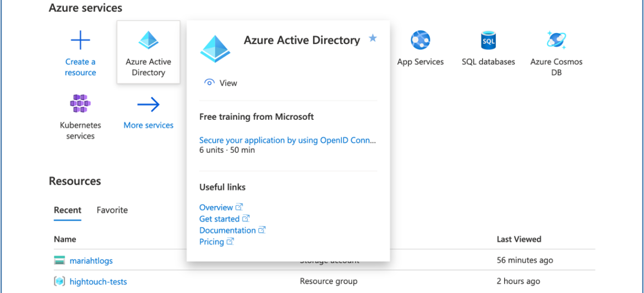Viewport: 644px width, 293px height.
Task: Click the Azure Cosmos DB label
Action: (x=556, y=67)
